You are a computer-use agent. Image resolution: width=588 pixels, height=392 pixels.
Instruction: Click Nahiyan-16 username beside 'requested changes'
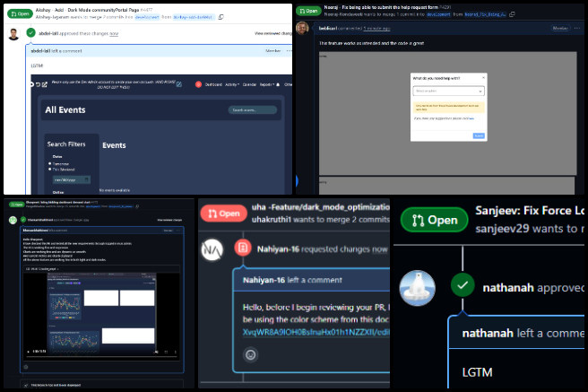click(278, 249)
